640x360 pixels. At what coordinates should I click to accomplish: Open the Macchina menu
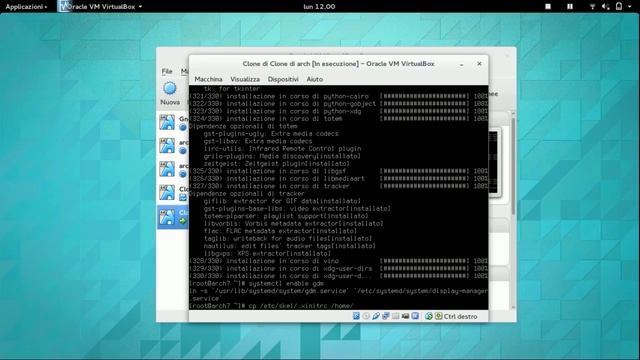tap(208, 79)
